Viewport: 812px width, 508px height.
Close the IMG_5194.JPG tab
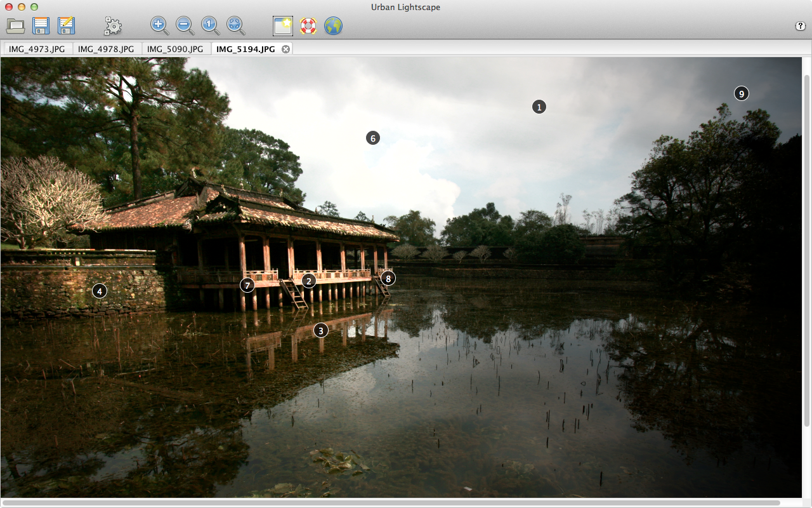tap(285, 49)
